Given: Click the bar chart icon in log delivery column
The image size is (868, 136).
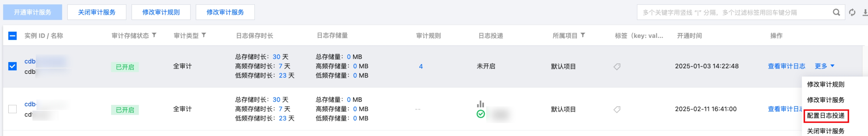Looking at the screenshot, I should 480,104.
